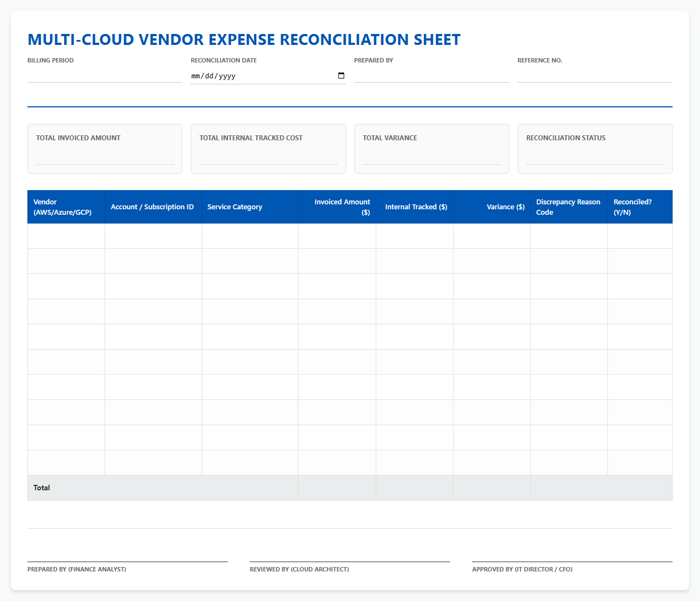Screen dimensions: 700x601
Task: Click the Reconciled? (Y/N) column header
Action: coord(640,207)
